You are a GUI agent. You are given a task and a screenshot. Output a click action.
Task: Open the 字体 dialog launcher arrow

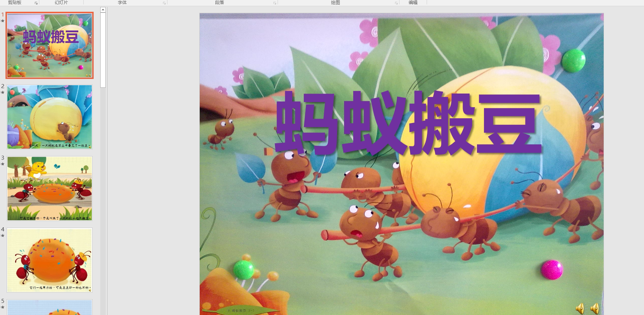164,3
